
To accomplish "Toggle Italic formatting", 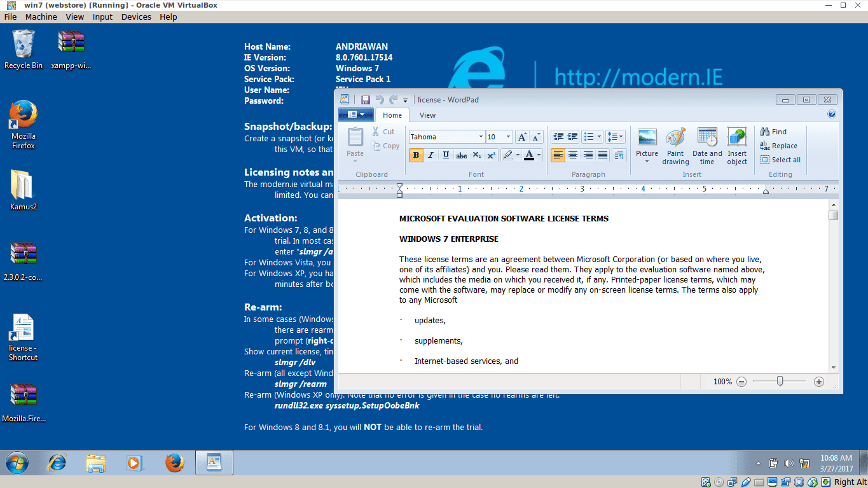I will pos(431,155).
